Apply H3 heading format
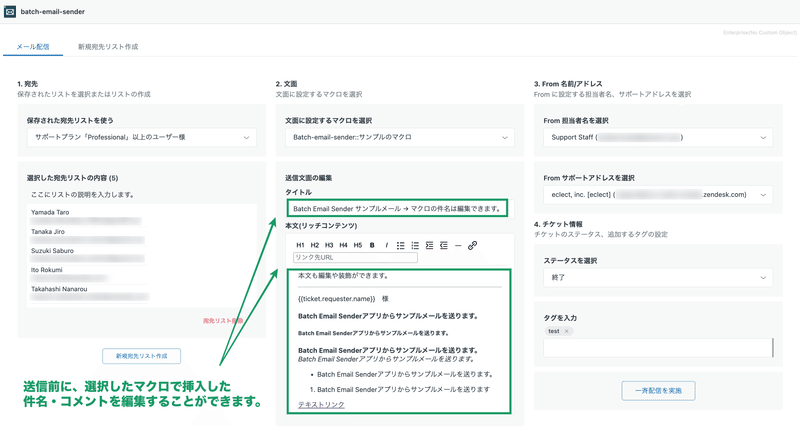 (x=329, y=245)
